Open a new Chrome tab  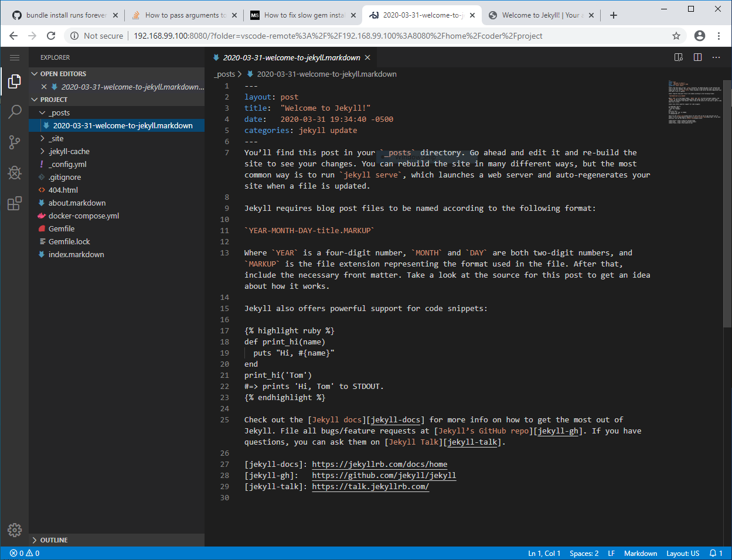(x=614, y=15)
